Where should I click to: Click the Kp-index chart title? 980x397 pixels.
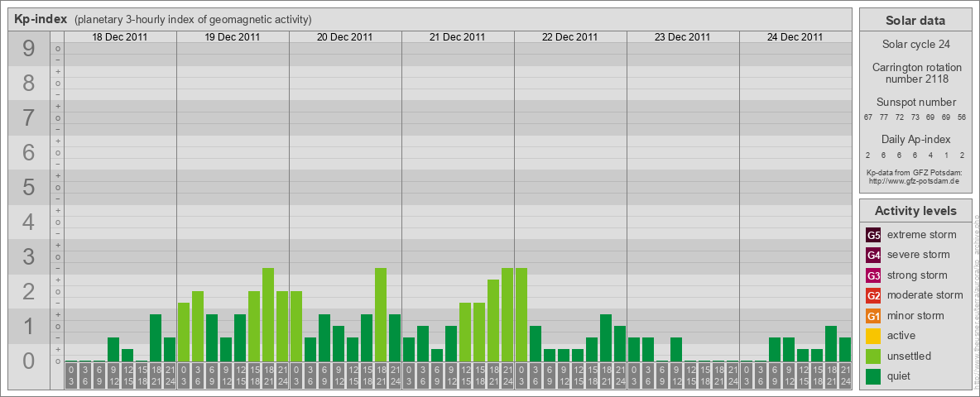(x=41, y=19)
